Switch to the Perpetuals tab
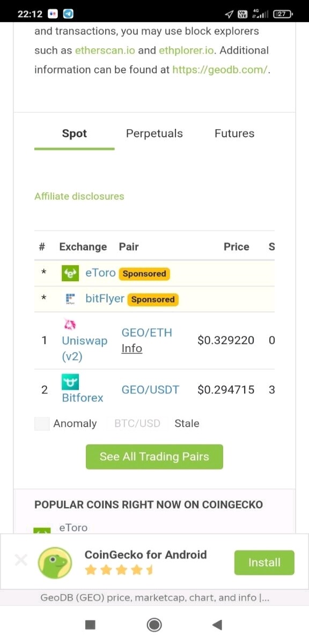This screenshot has height=644, width=309. tap(154, 134)
